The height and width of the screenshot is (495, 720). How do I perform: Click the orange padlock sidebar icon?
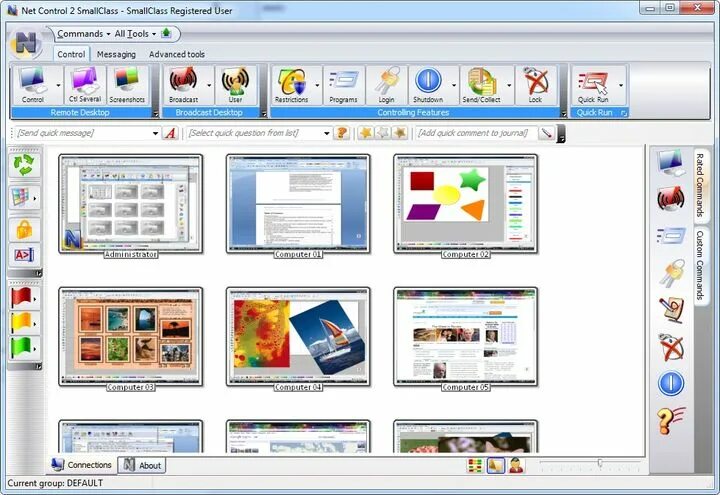coord(24,230)
